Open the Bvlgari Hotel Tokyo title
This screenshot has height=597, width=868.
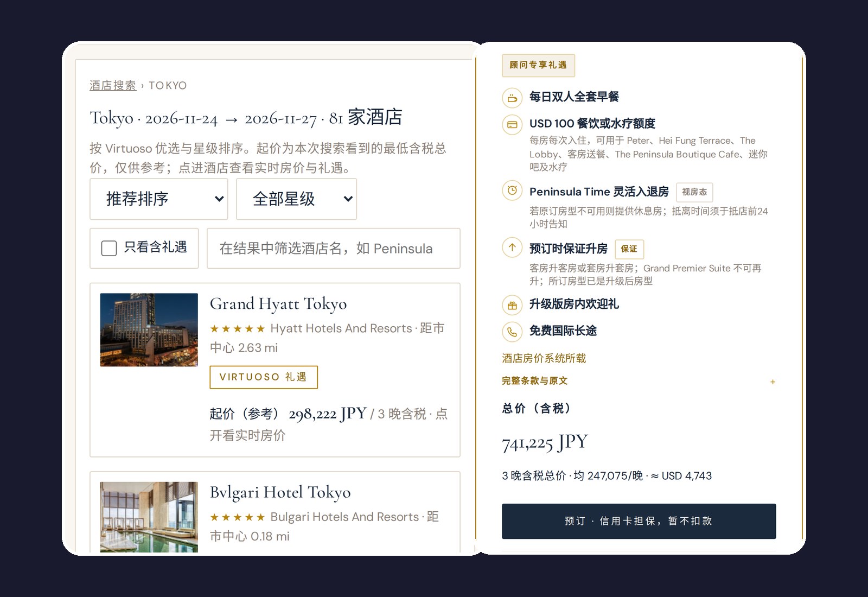click(x=280, y=492)
